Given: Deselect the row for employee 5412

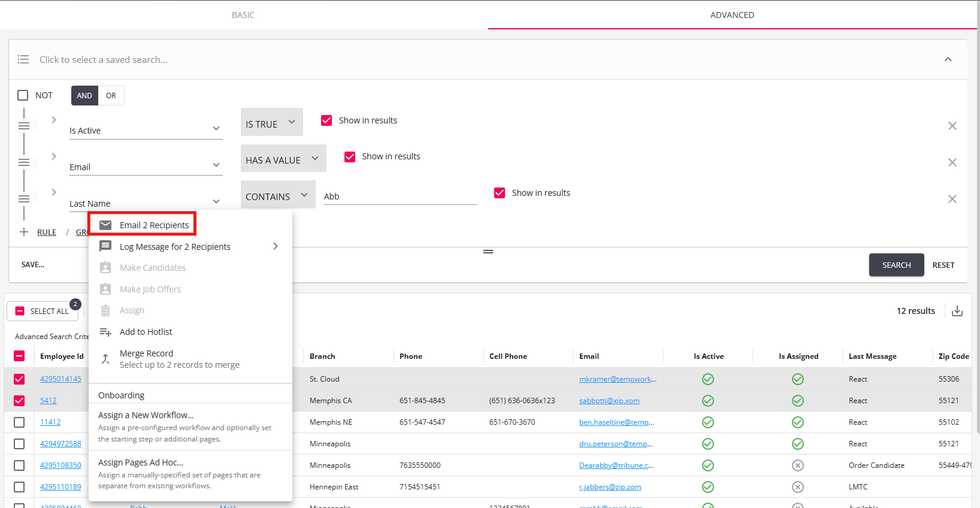Looking at the screenshot, I should click(19, 401).
